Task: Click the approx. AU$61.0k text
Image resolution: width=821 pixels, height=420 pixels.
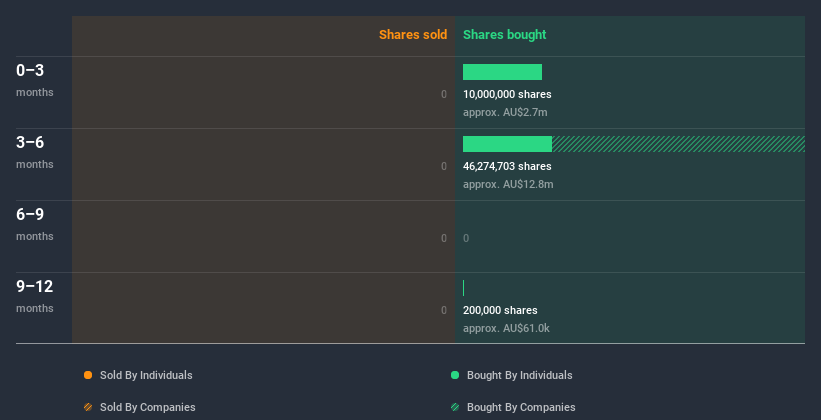Action: pyautogui.click(x=506, y=328)
